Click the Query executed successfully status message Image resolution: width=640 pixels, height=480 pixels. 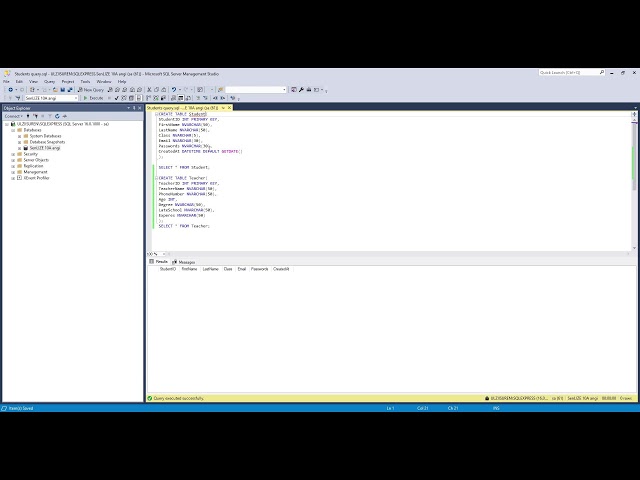click(x=178, y=398)
